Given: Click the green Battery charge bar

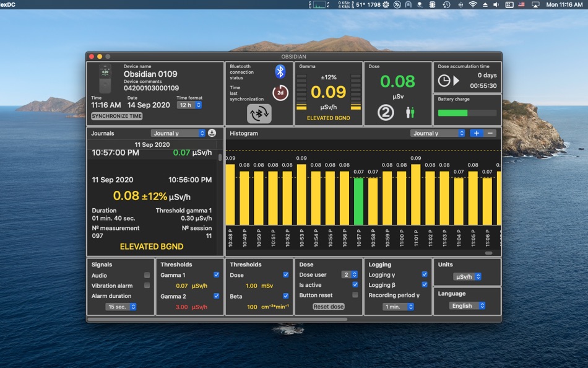Looking at the screenshot, I should (453, 113).
